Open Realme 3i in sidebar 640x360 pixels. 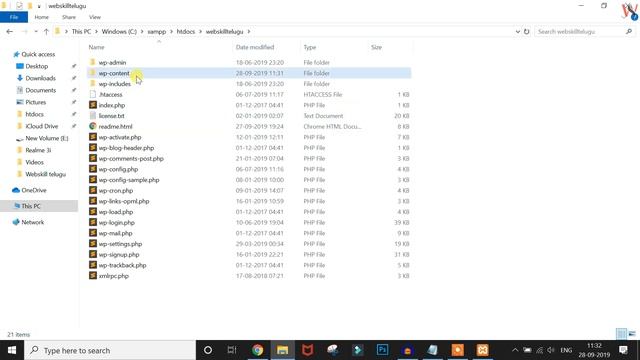(x=38, y=150)
